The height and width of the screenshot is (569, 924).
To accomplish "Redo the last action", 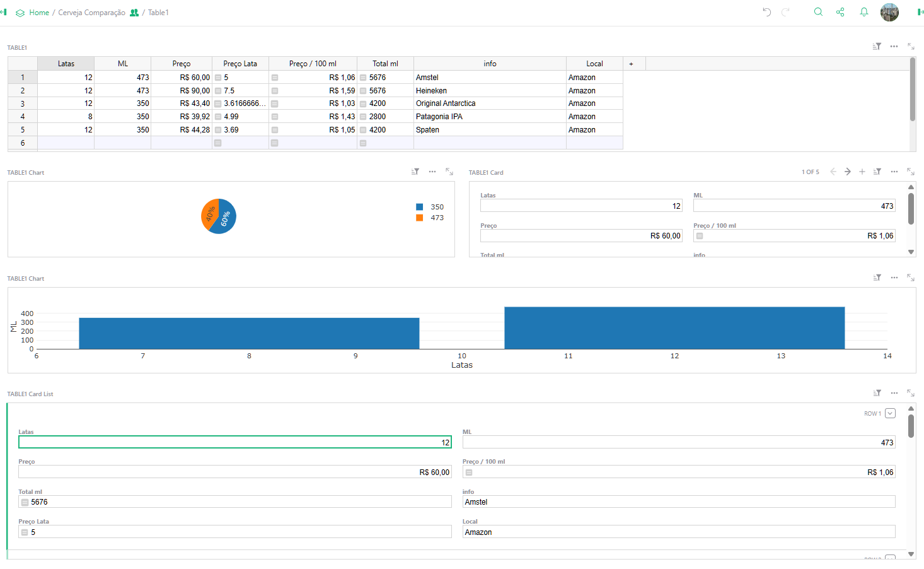I will (x=785, y=12).
